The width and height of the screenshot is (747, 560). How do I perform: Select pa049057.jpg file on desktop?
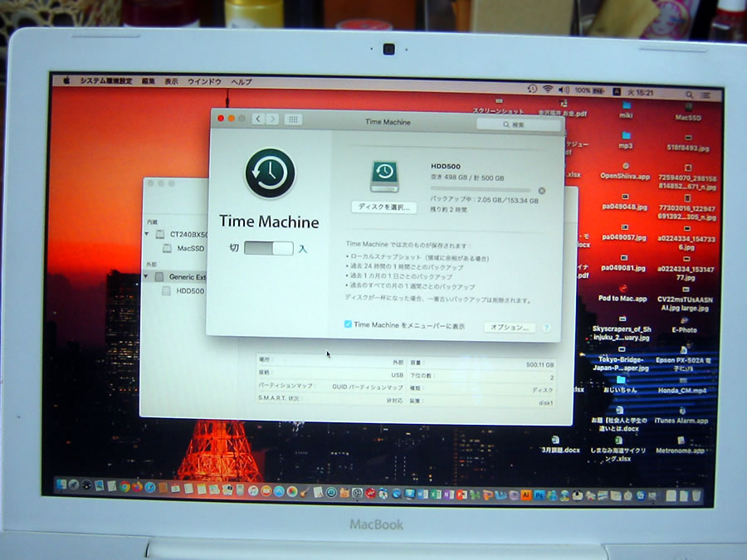(x=624, y=232)
